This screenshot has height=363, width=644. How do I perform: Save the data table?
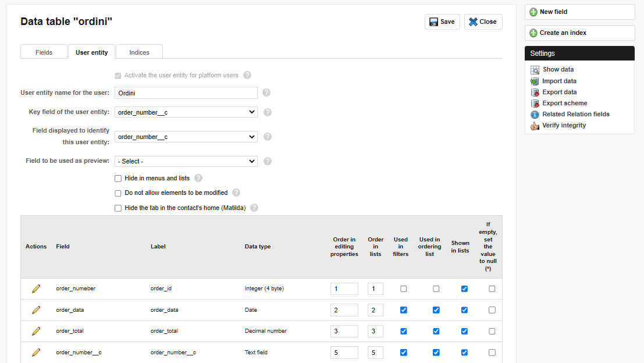pos(442,22)
